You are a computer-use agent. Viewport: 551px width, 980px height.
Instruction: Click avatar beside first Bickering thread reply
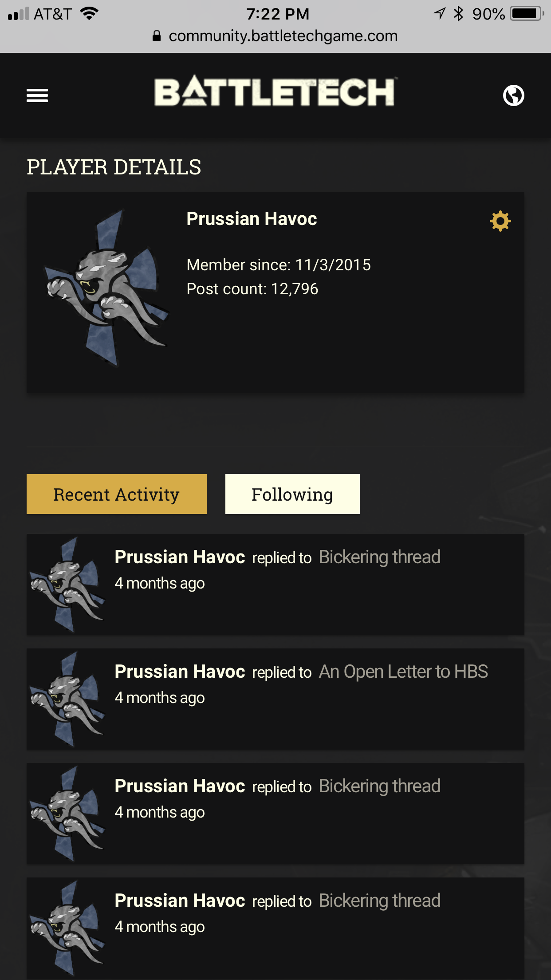pyautogui.click(x=67, y=585)
